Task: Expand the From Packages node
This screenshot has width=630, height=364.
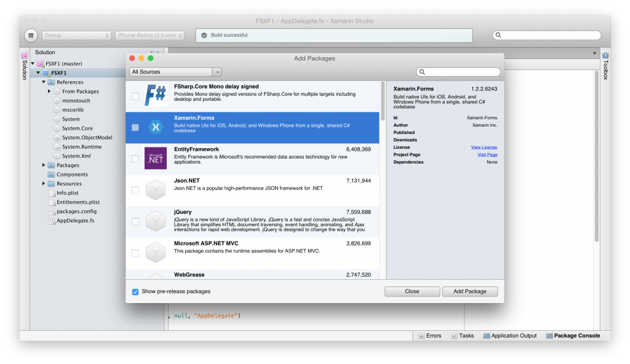Action: coord(49,91)
